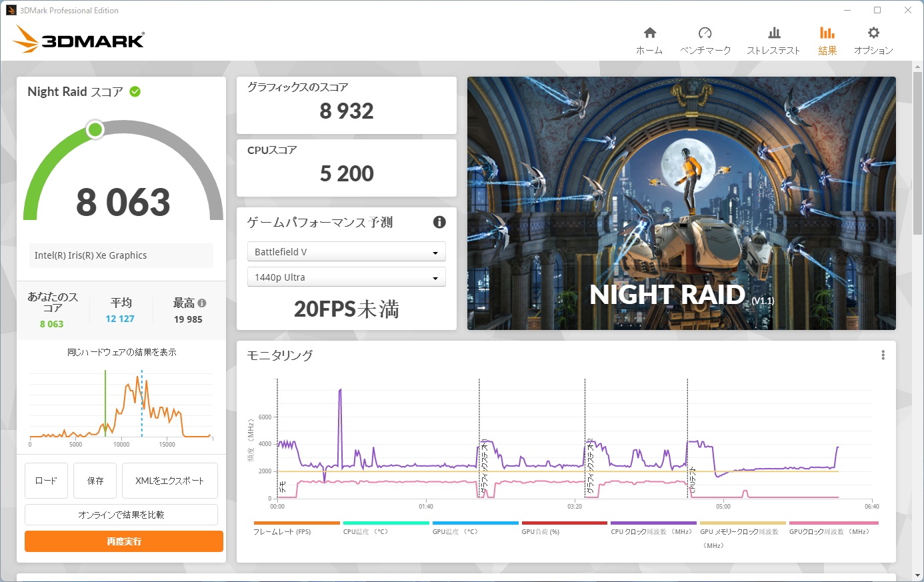
Task: Open the モニタリング three-dot menu
Action: tap(883, 355)
